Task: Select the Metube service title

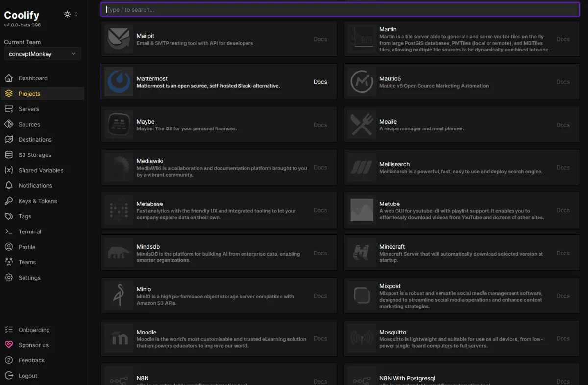Action: coord(390,204)
